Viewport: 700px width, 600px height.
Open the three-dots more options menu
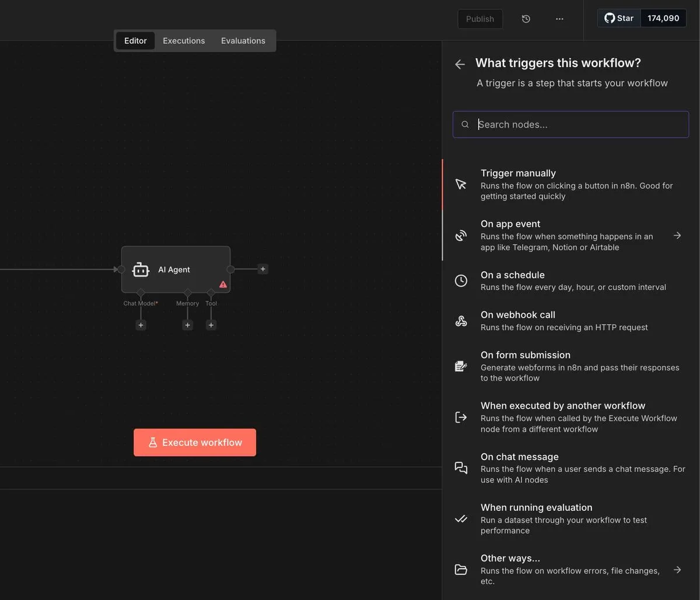[559, 19]
